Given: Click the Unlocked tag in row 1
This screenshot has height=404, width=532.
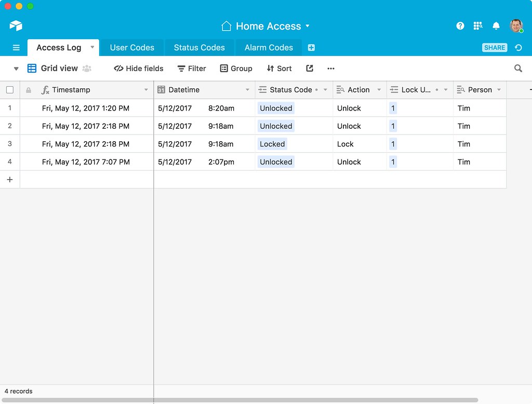Looking at the screenshot, I should click(276, 108).
